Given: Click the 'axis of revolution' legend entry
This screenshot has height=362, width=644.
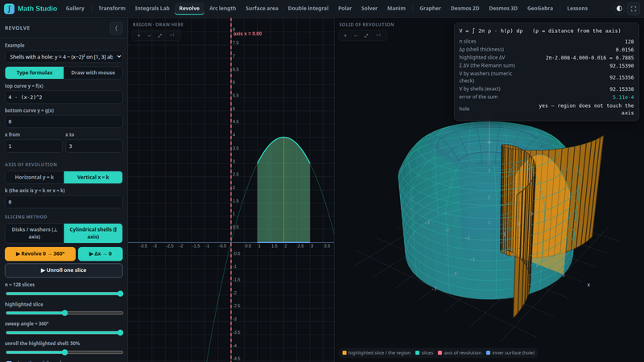Looking at the screenshot, I should point(459,353).
